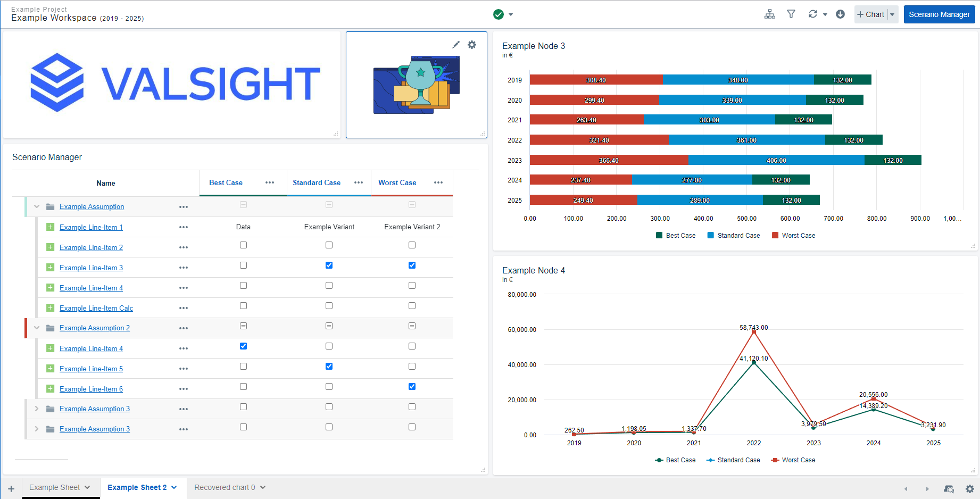Click the filter icon in the toolbar

coord(791,14)
